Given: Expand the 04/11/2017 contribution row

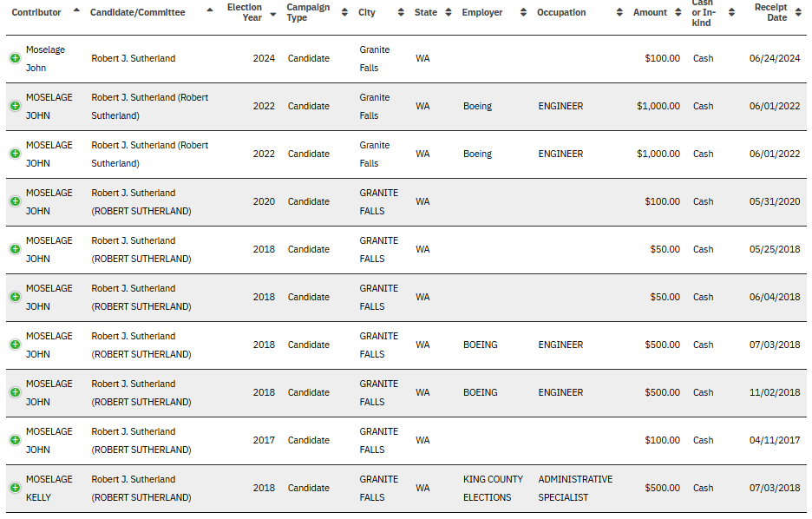Looking at the screenshot, I should coord(15,440).
